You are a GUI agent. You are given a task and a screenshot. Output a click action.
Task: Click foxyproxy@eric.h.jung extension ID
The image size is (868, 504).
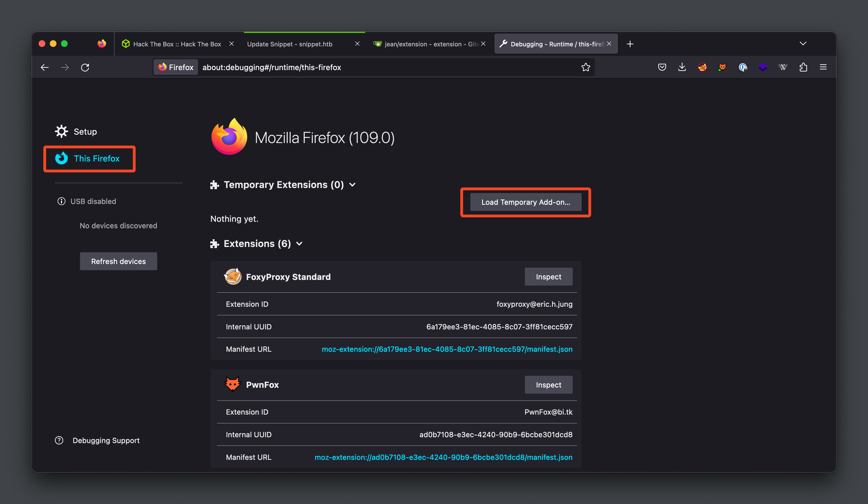pyautogui.click(x=534, y=304)
